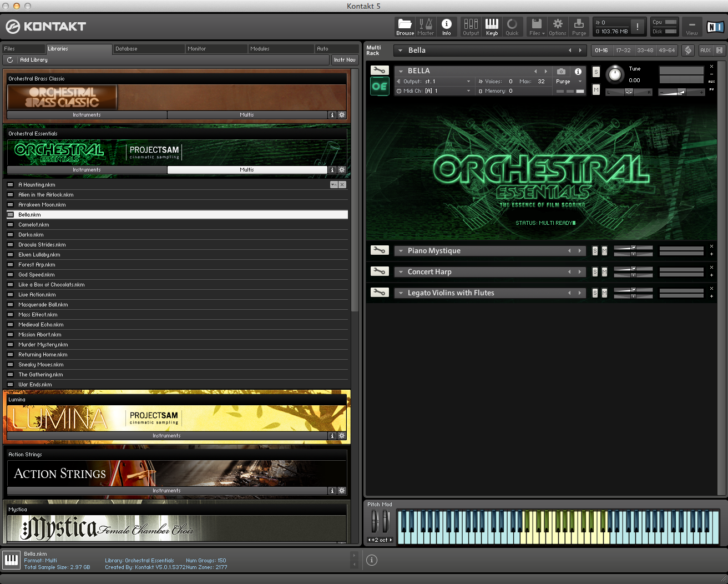The width and height of the screenshot is (728, 584).
Task: Open the Bella multi rack name dropdown
Action: [401, 51]
